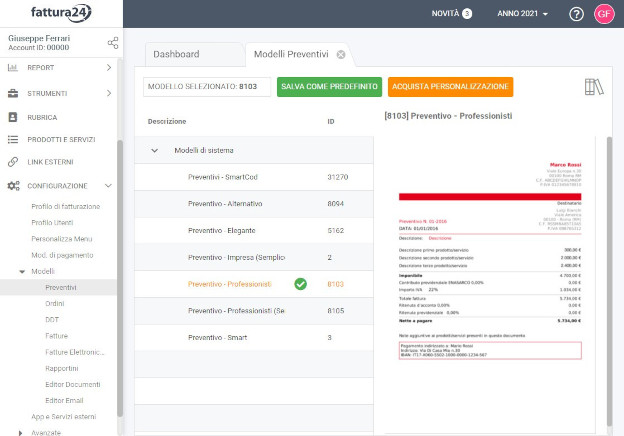Viewport: 624px width, 436px height.
Task: Click the ID value 8094
Action: pos(335,204)
